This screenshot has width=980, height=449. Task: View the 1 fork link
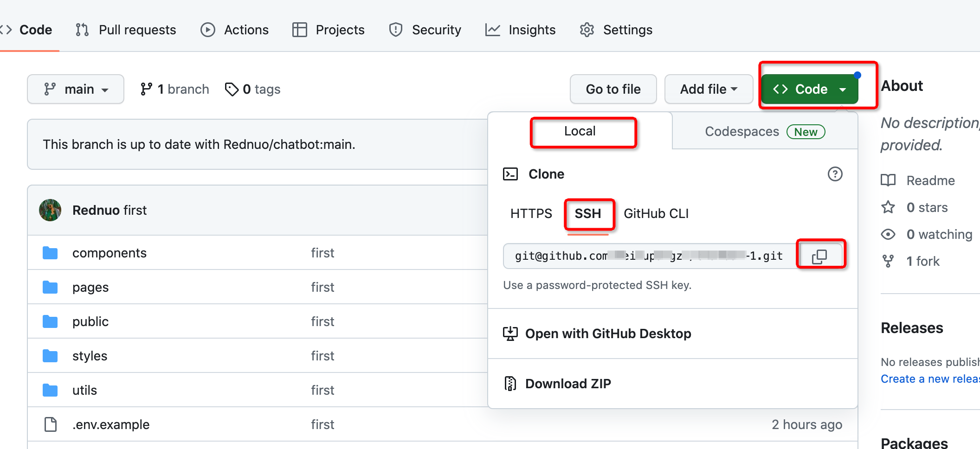point(923,261)
